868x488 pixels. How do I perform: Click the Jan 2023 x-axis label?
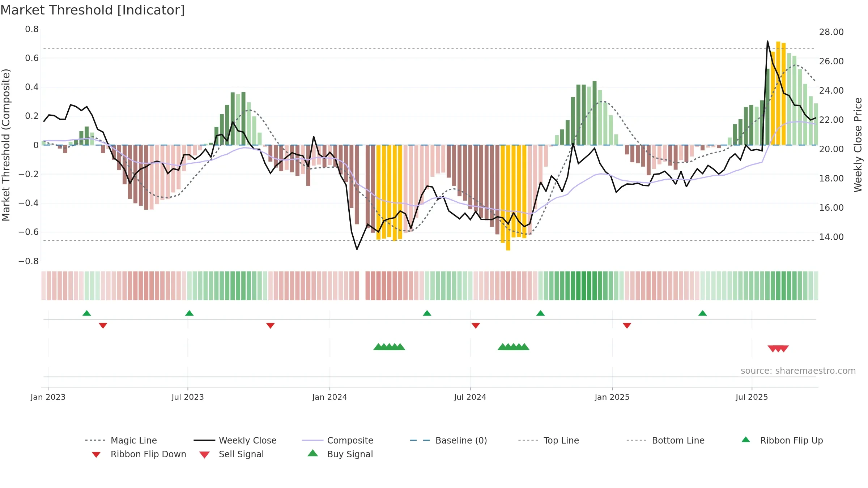coord(48,397)
